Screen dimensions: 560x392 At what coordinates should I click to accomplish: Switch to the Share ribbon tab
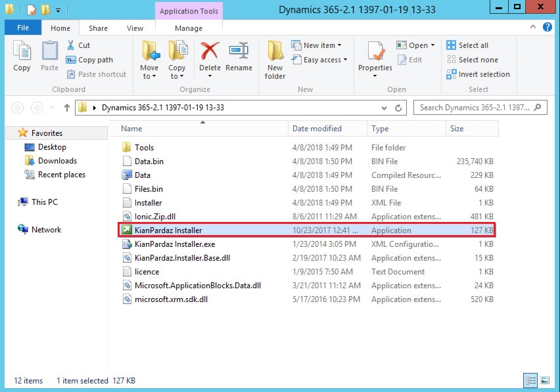98,28
